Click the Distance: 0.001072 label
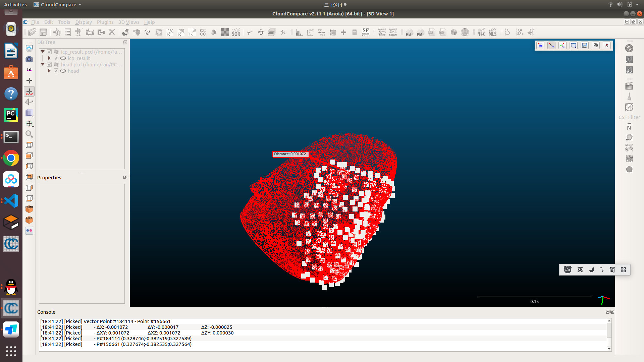The width and height of the screenshot is (644, 362). click(290, 154)
